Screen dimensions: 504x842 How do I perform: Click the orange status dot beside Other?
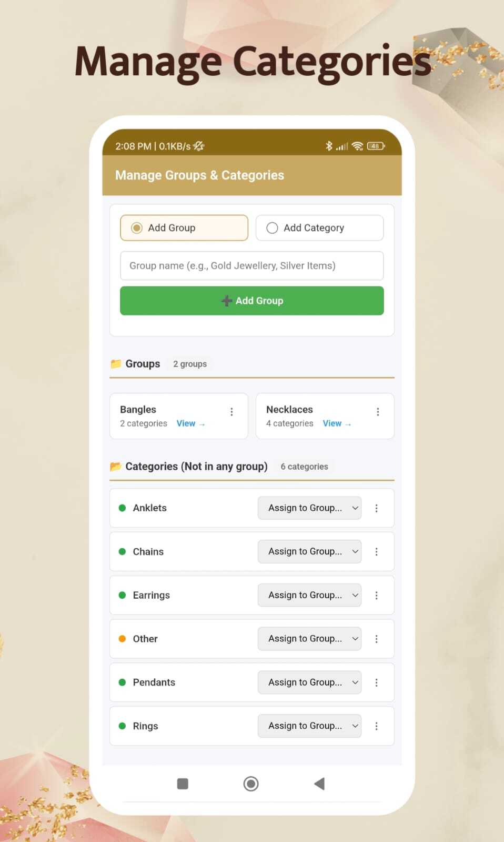click(x=122, y=639)
